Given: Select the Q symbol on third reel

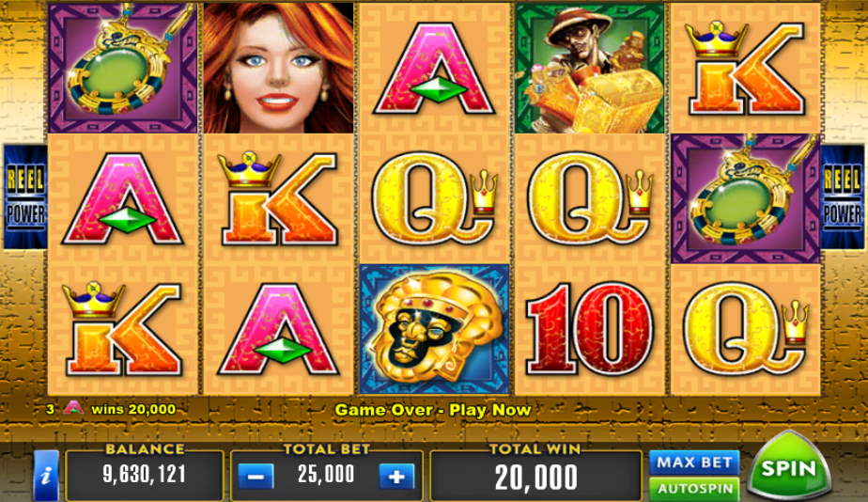Looking at the screenshot, I should pyautogui.click(x=434, y=198).
